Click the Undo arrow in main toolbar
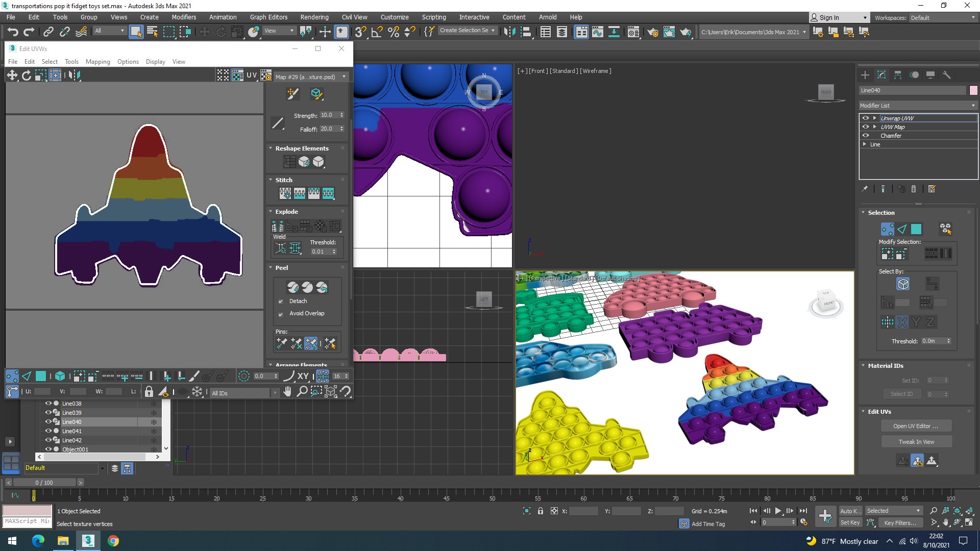Viewport: 980px width, 551px height. coord(13,32)
